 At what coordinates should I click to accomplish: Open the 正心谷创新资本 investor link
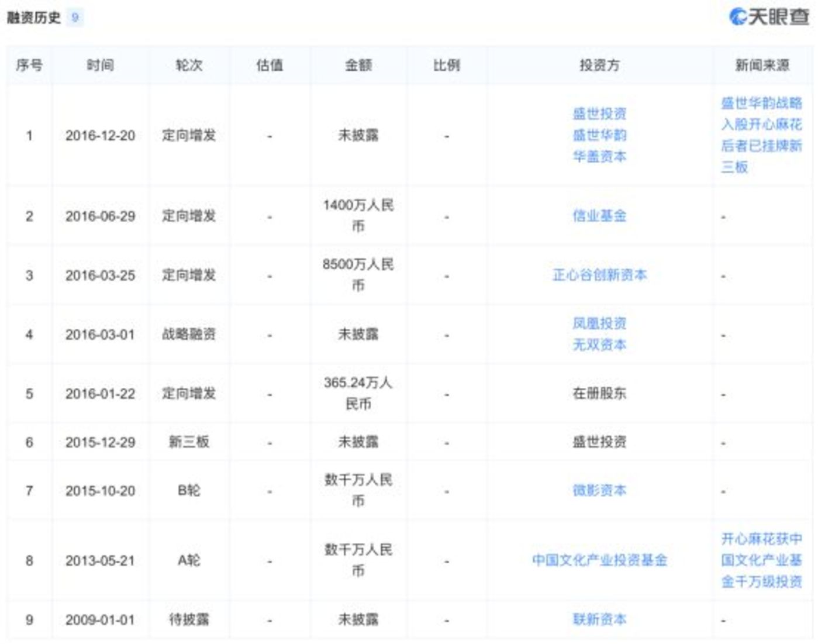599,275
